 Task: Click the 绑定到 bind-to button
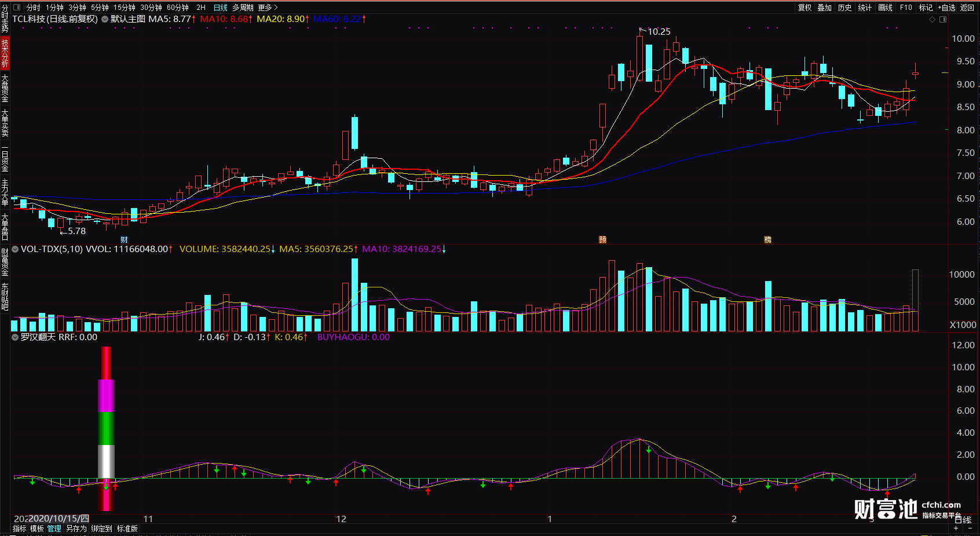coord(101,528)
